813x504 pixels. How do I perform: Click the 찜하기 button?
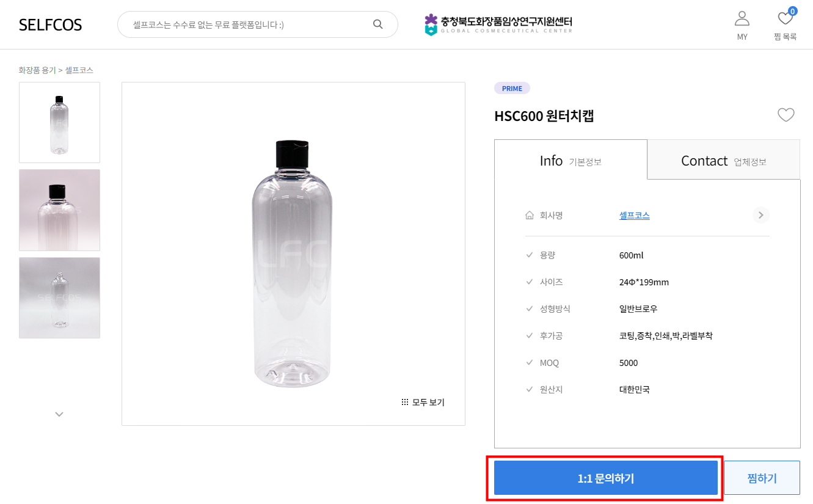point(762,478)
